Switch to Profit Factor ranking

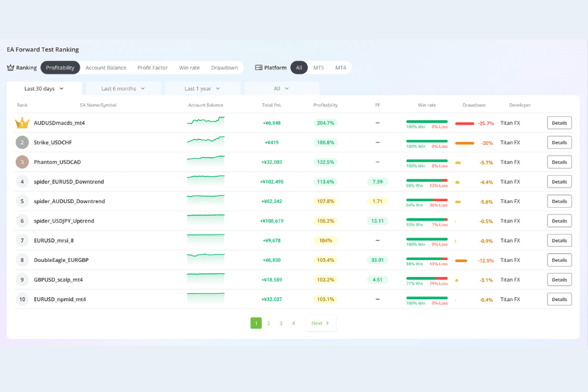coord(153,67)
